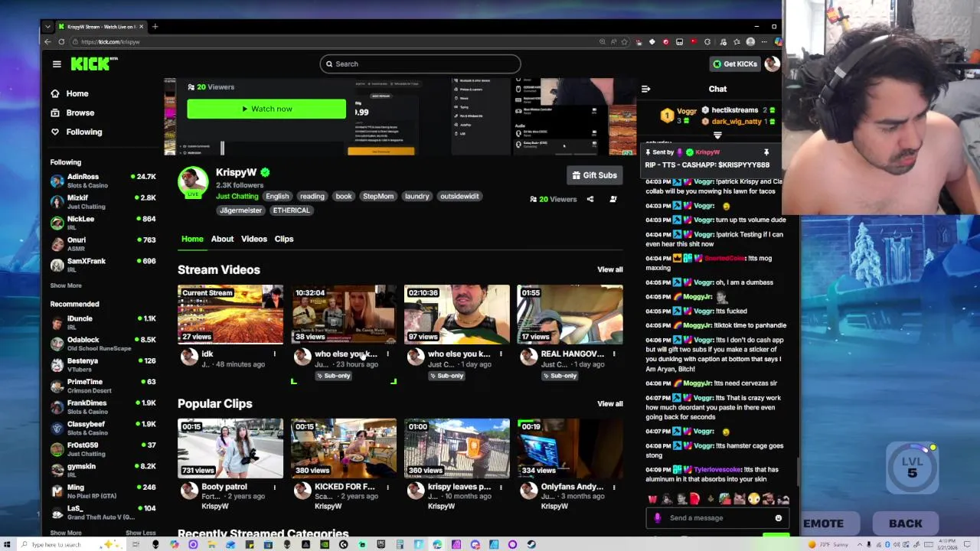This screenshot has height=551, width=980.
Task: Click the KrispyW channel avatar
Action: click(193, 182)
